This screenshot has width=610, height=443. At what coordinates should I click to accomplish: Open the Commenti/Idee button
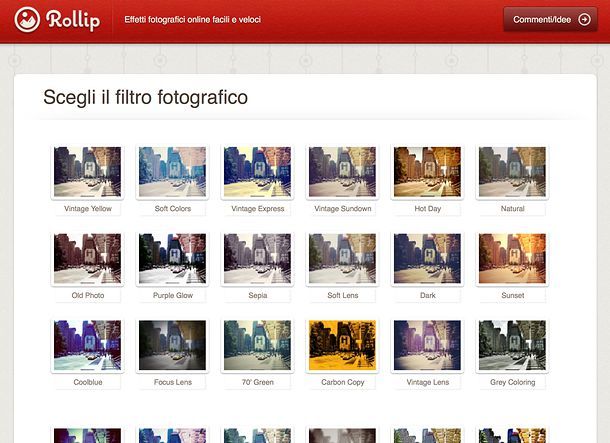[550, 19]
